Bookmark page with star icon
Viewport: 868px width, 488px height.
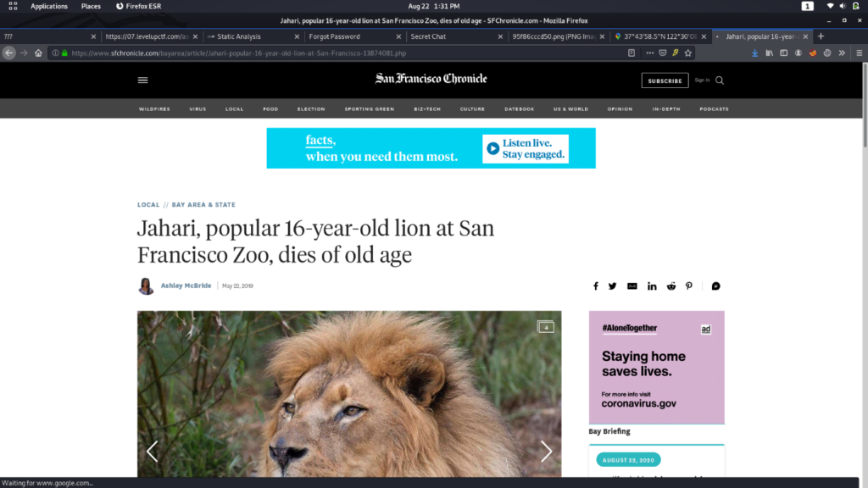[x=688, y=53]
